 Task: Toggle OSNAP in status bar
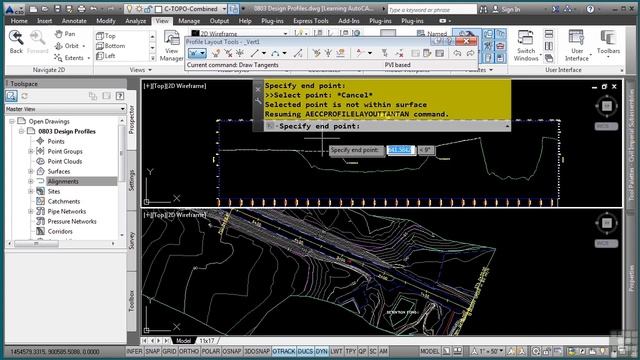(232, 351)
